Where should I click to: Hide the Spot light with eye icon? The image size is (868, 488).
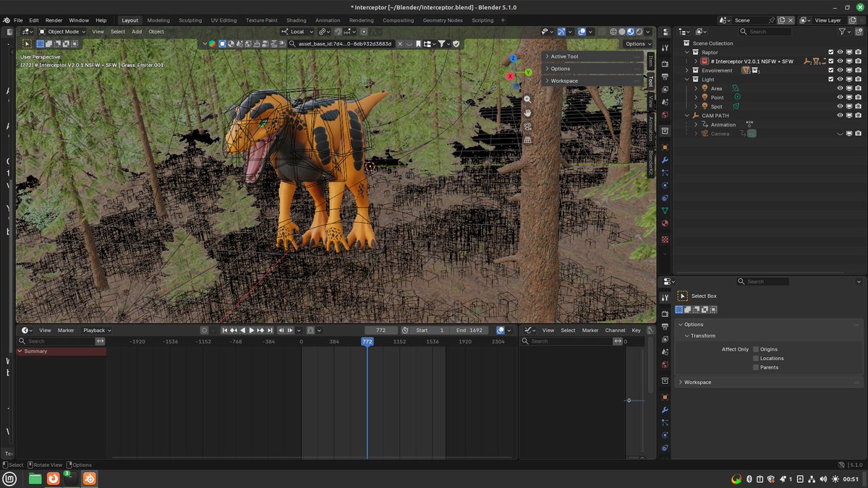[x=840, y=106]
